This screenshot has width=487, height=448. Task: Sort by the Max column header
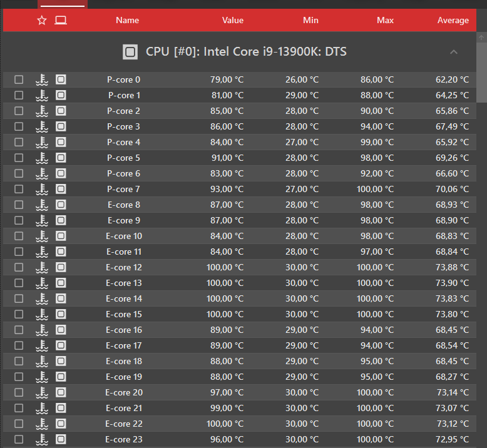pos(385,21)
